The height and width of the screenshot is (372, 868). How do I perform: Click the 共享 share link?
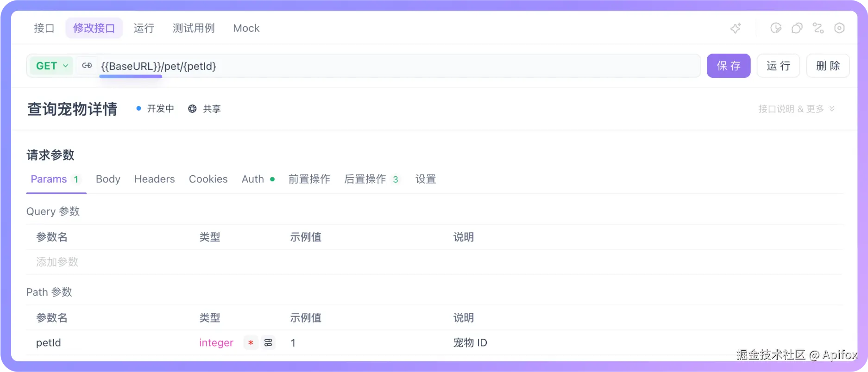pyautogui.click(x=212, y=109)
